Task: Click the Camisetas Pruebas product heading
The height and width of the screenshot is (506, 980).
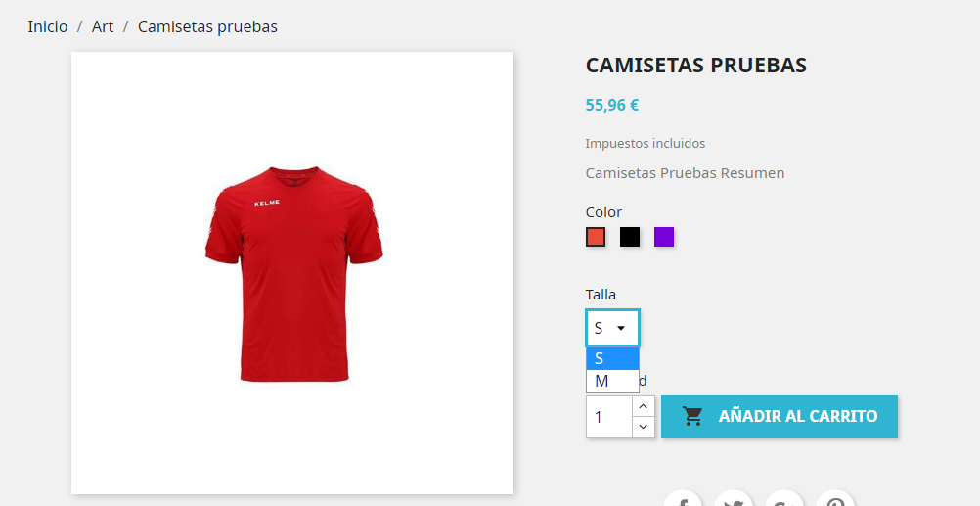Action: coord(696,65)
